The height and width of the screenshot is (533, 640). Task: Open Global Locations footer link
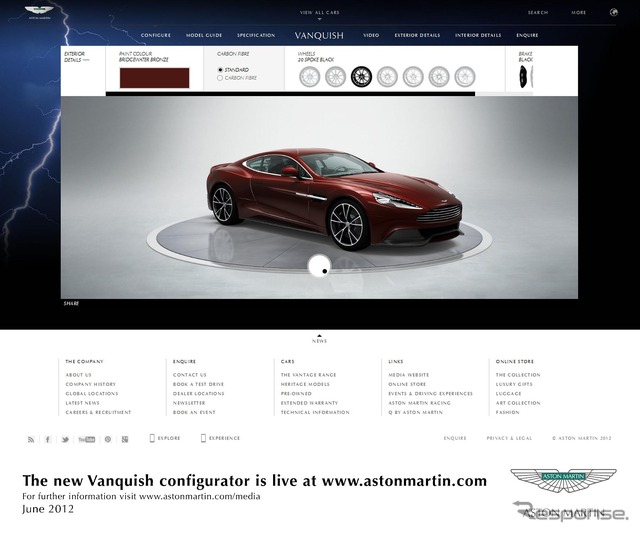click(x=92, y=393)
